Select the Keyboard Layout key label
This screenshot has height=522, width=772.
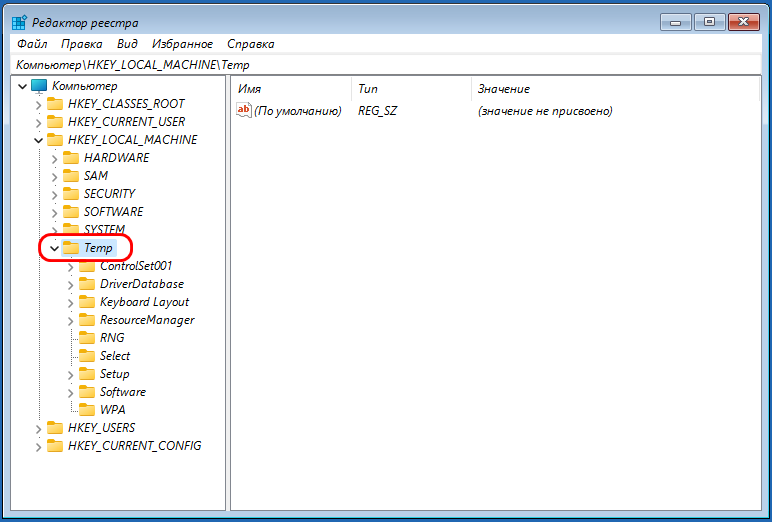coord(145,302)
